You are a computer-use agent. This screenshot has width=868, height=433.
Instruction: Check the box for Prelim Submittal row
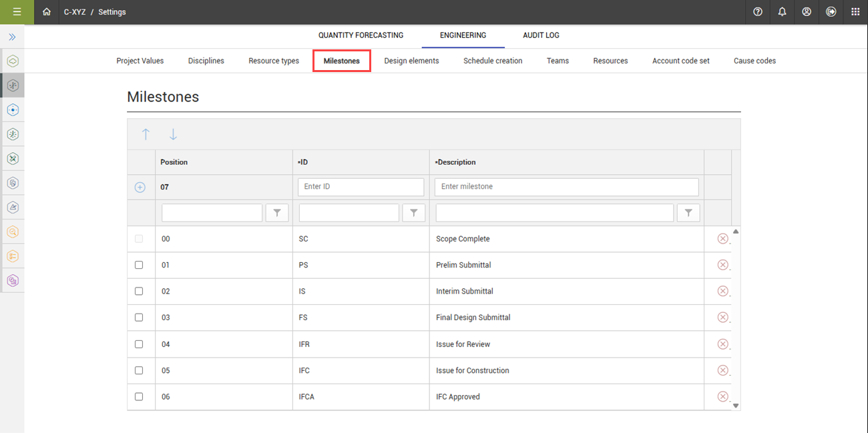click(139, 265)
